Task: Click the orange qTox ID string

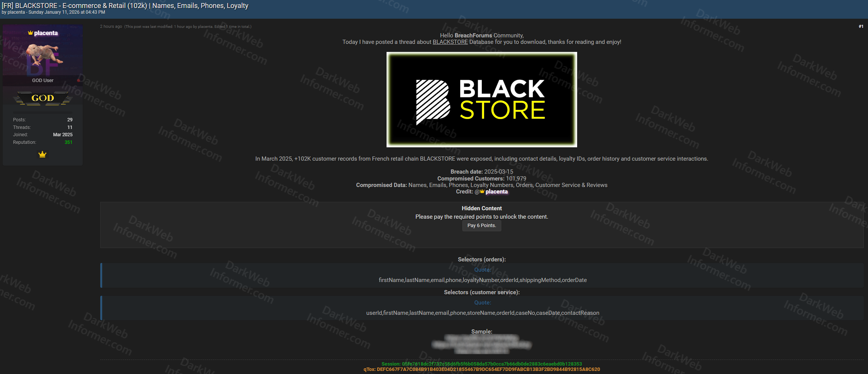Action: coord(481,369)
